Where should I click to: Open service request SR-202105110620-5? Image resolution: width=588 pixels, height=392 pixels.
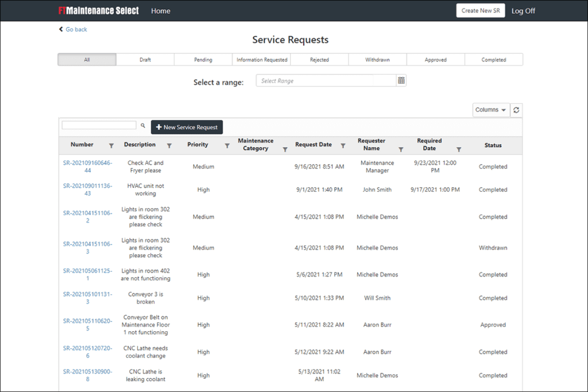pos(87,324)
